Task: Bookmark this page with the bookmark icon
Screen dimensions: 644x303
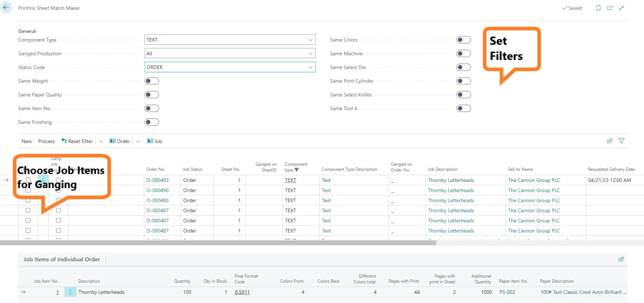Action: coord(598,8)
